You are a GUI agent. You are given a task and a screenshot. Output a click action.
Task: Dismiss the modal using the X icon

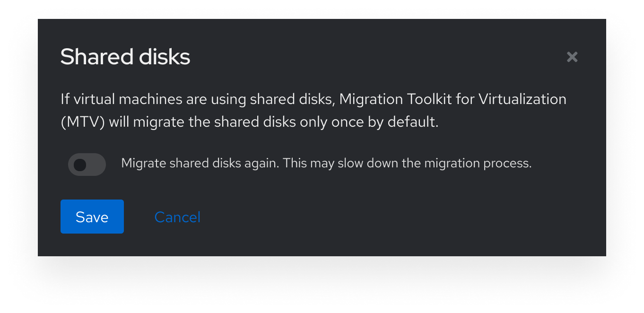[572, 57]
